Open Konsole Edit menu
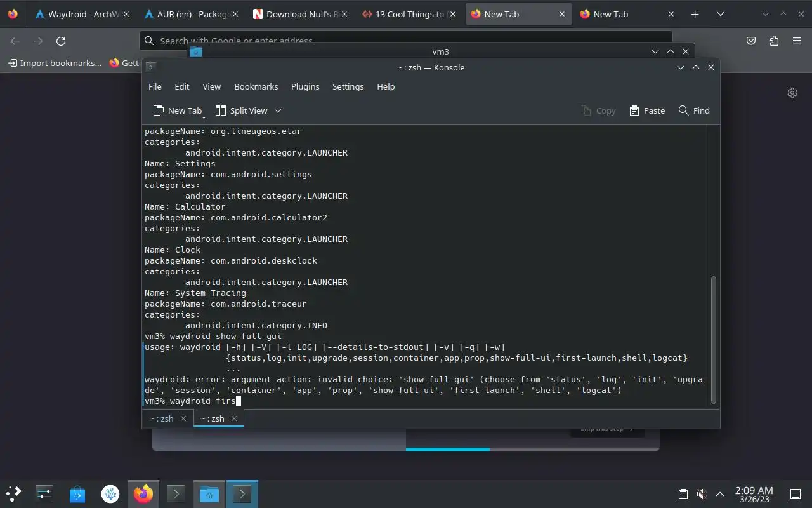Viewport: 812px width, 508px height. pyautogui.click(x=182, y=86)
